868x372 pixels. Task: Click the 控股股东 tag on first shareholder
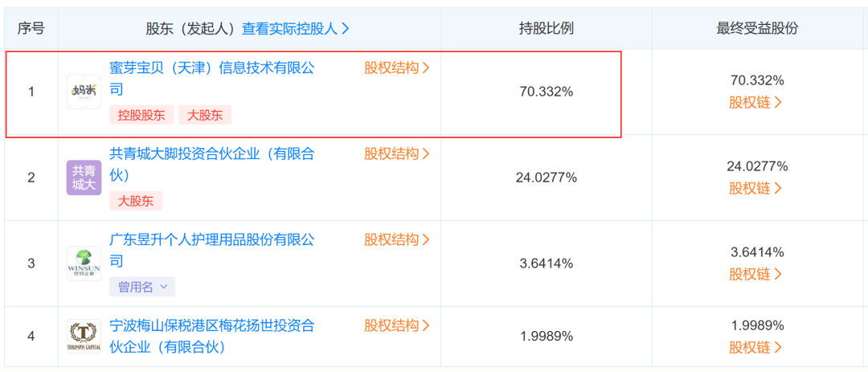coord(141,115)
